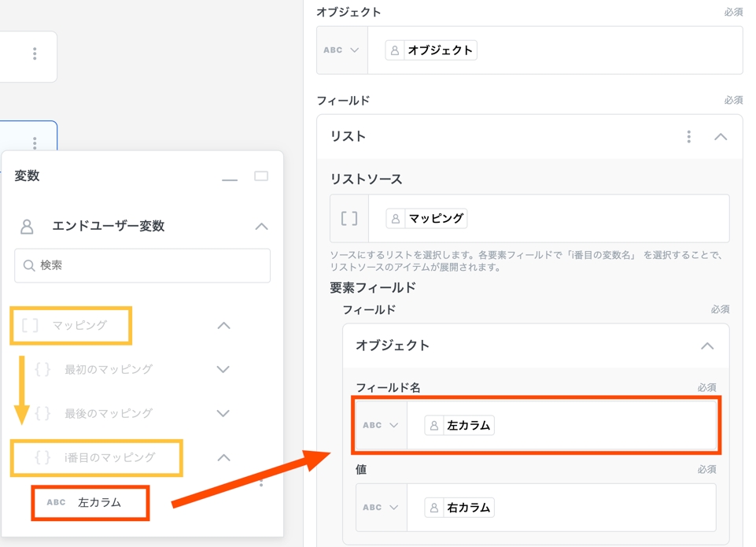Collapse the リスト section
The image size is (756, 547).
click(720, 137)
